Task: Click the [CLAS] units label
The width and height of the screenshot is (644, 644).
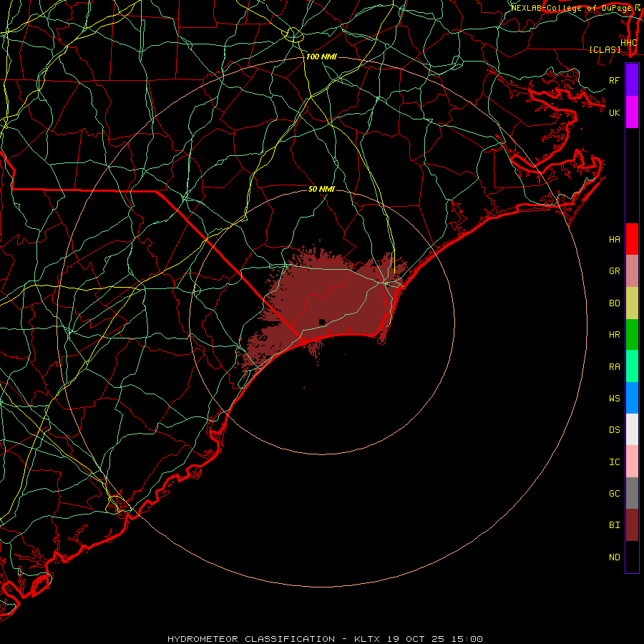Action: tap(605, 49)
